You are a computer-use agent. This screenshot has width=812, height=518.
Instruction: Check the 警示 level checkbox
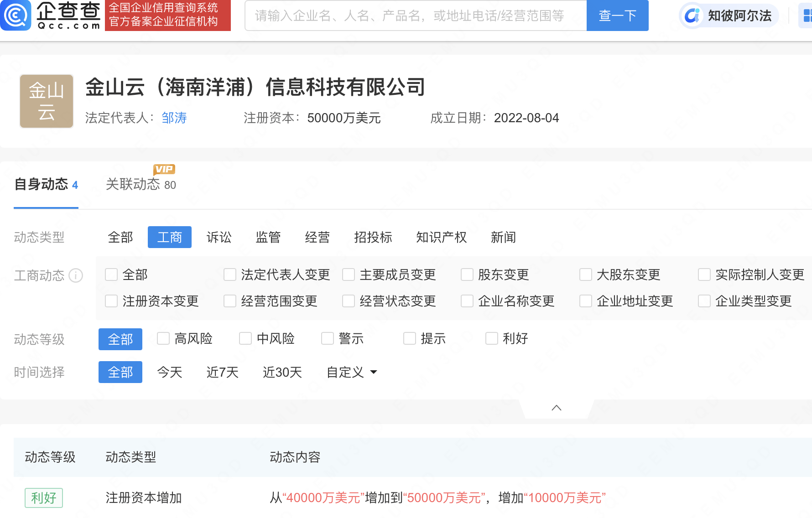328,338
